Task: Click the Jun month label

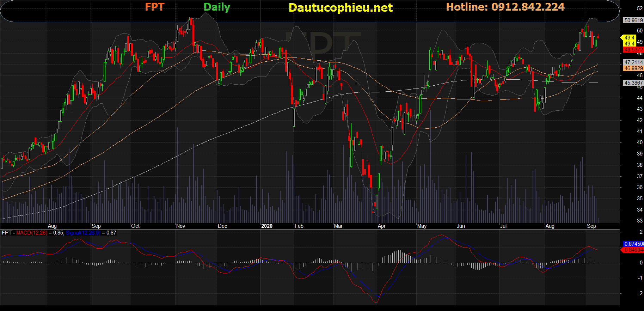Action: point(461,226)
